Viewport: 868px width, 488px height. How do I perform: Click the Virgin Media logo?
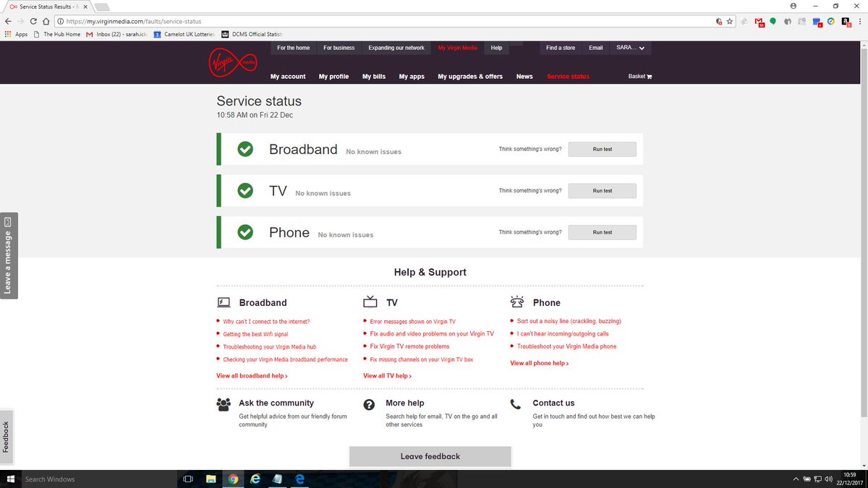[233, 62]
